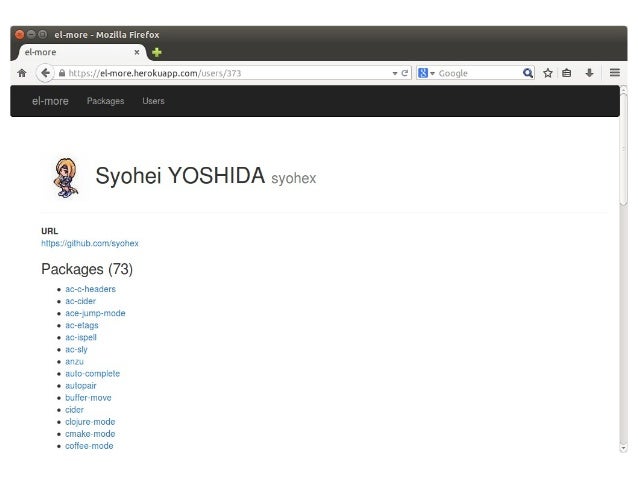Go to the Firefox home page icon
The width and height of the screenshot is (638, 479).
point(22,73)
